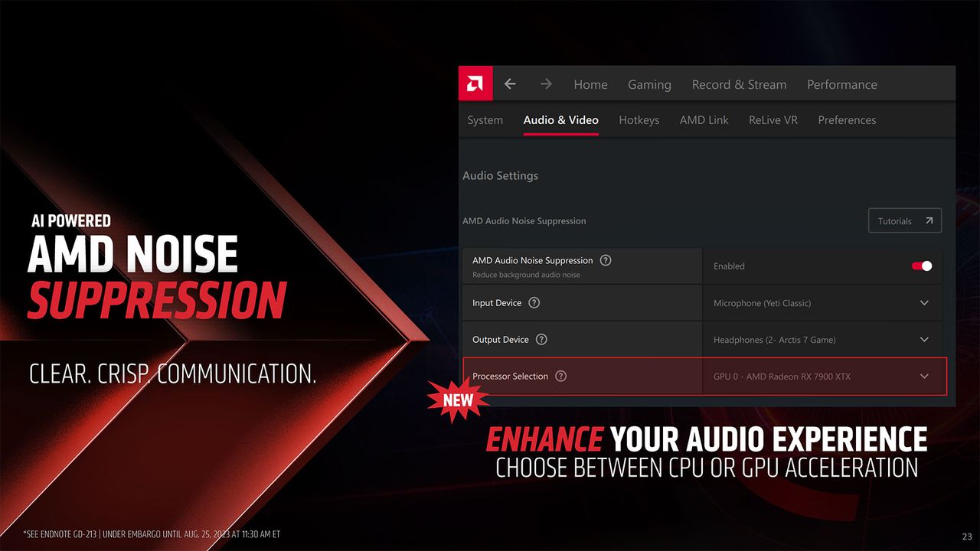Open the Output Device help icon
Screen dimensions: 980x551
541,340
